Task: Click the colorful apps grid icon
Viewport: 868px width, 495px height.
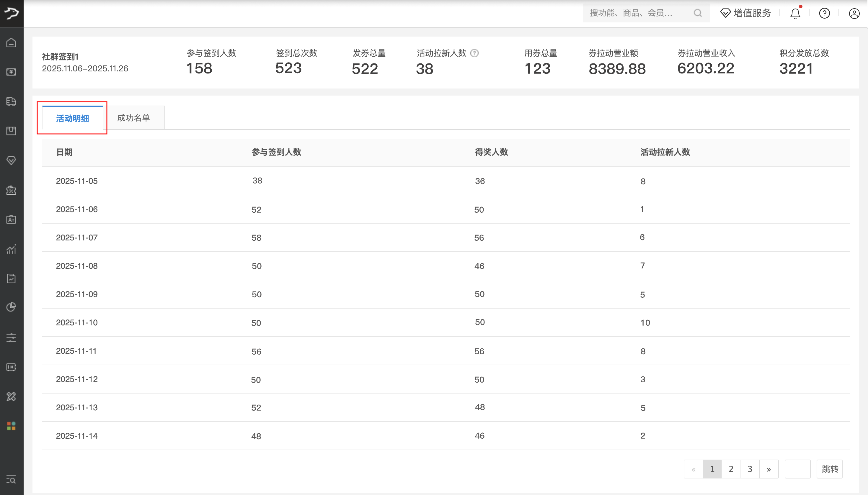Action: point(11,426)
